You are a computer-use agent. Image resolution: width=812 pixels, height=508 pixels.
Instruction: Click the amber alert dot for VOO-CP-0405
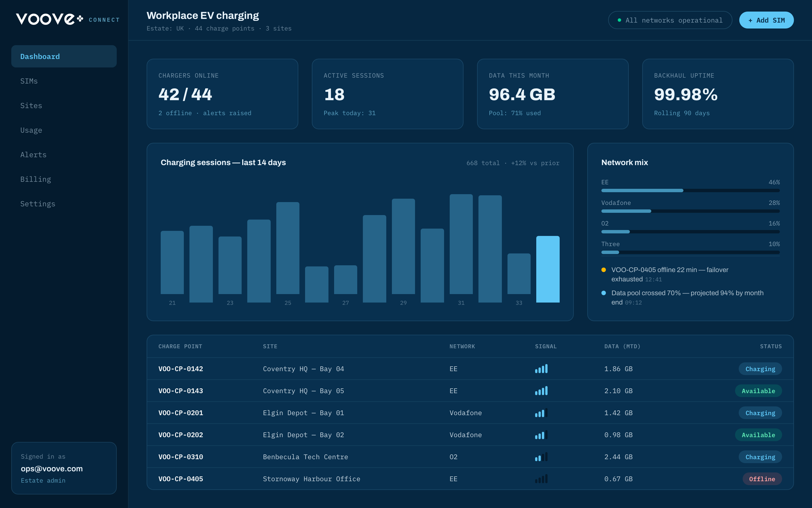[604, 270]
